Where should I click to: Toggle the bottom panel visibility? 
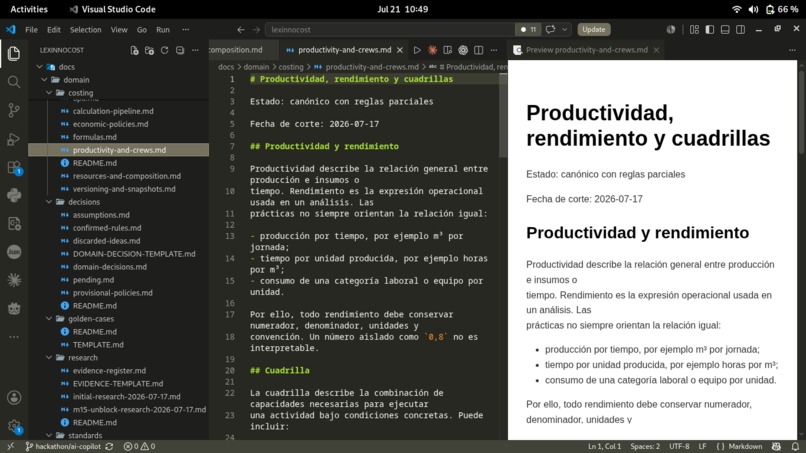click(x=725, y=29)
